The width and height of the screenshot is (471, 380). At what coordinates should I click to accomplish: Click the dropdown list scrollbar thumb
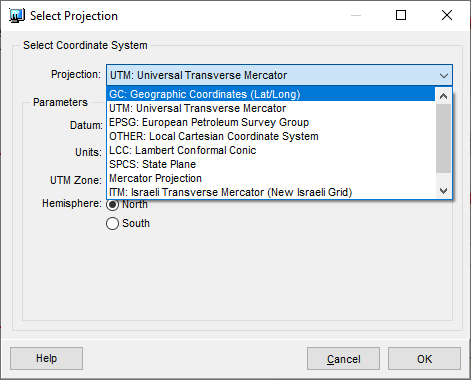[443, 138]
